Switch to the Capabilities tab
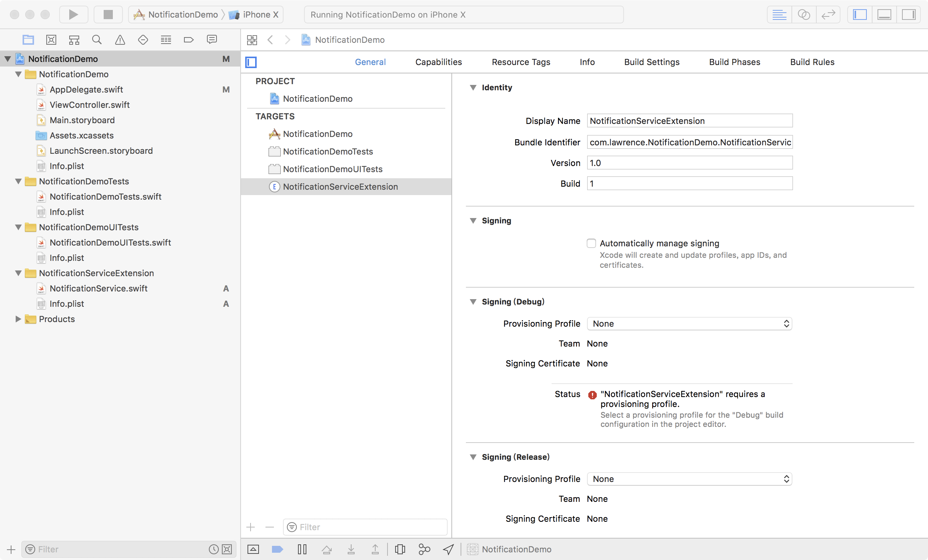This screenshot has width=928, height=560. 438,62
